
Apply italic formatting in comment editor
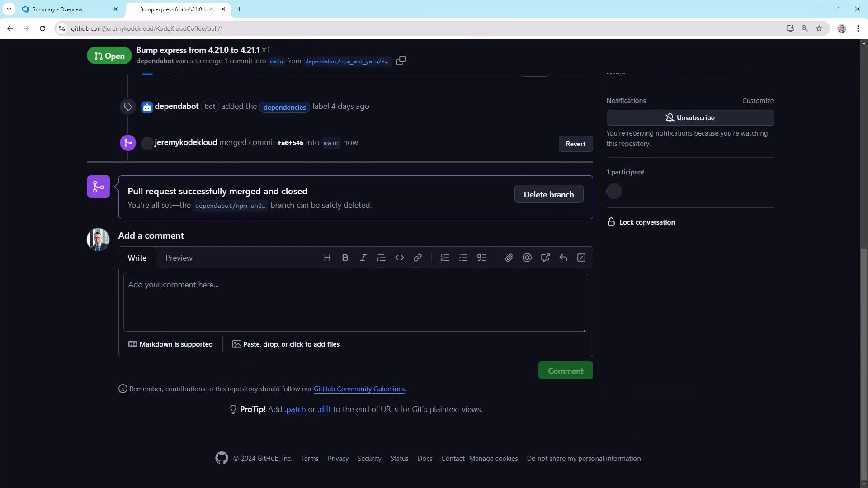[363, 258]
